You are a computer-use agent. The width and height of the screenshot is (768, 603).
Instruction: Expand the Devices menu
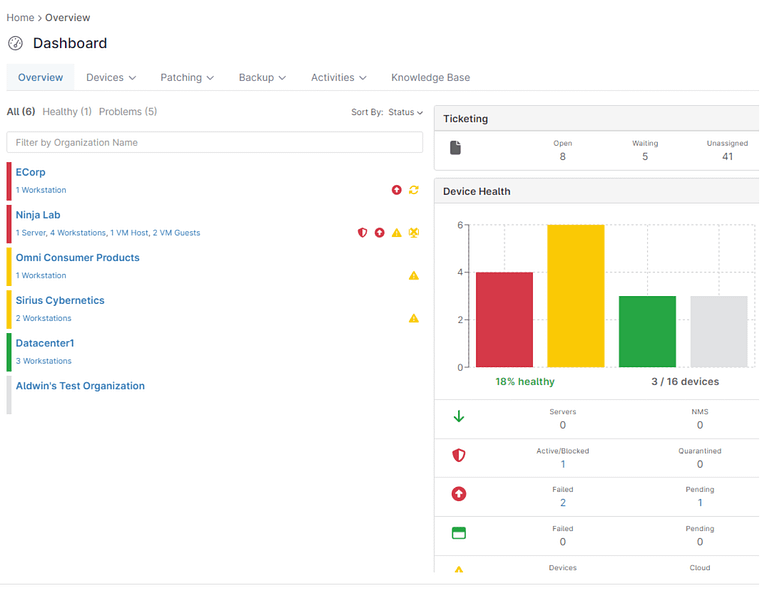point(111,77)
